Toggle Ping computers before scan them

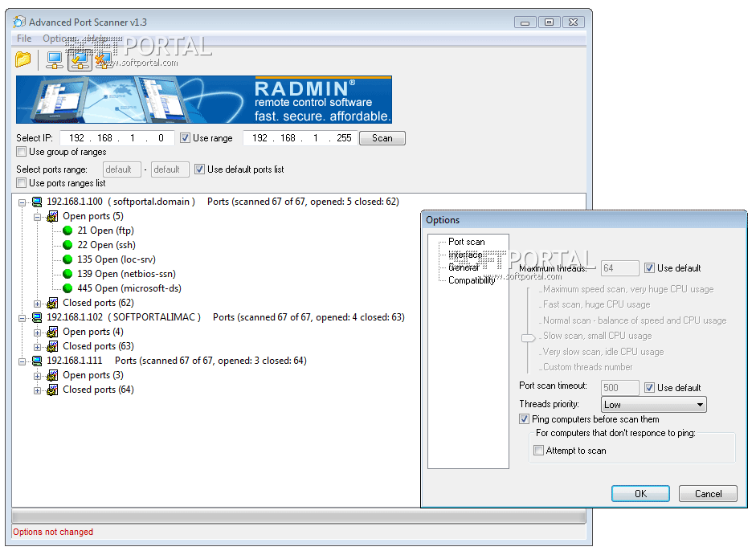click(x=524, y=419)
